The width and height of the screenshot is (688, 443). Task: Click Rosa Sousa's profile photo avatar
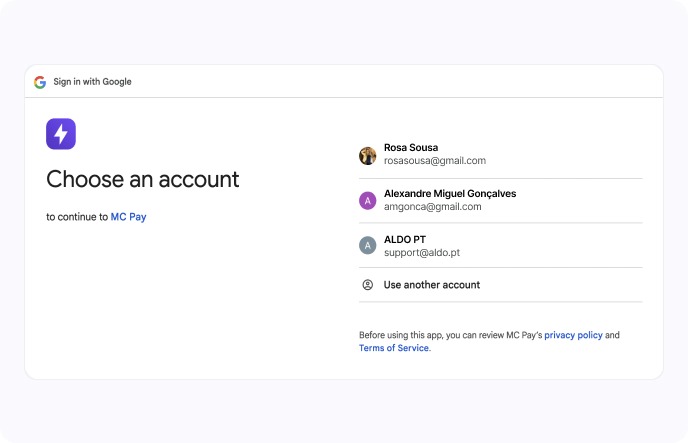tap(367, 155)
